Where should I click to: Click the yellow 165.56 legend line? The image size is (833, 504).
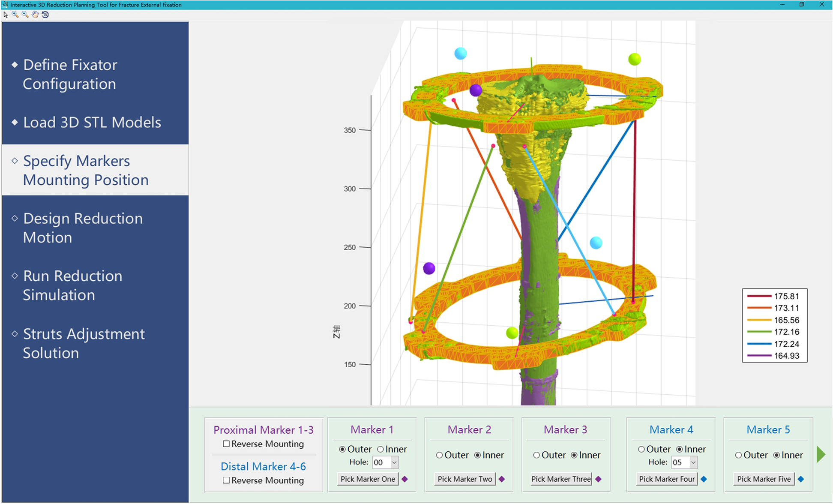[759, 320]
